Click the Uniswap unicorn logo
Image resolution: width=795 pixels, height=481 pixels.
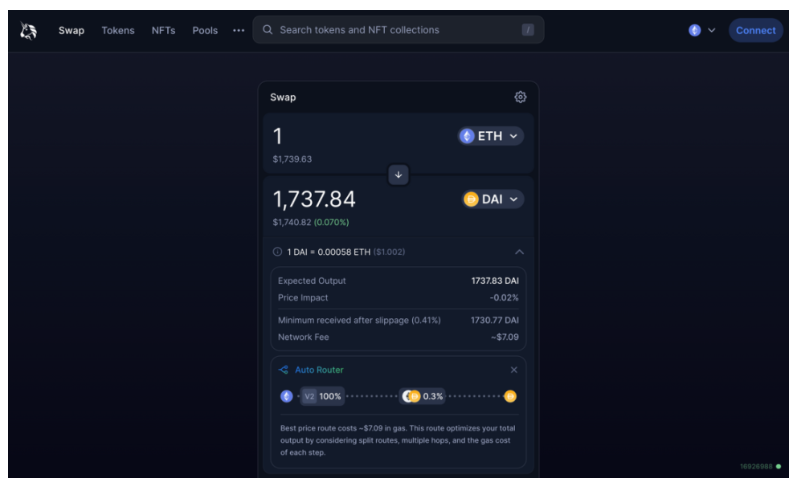pos(28,30)
